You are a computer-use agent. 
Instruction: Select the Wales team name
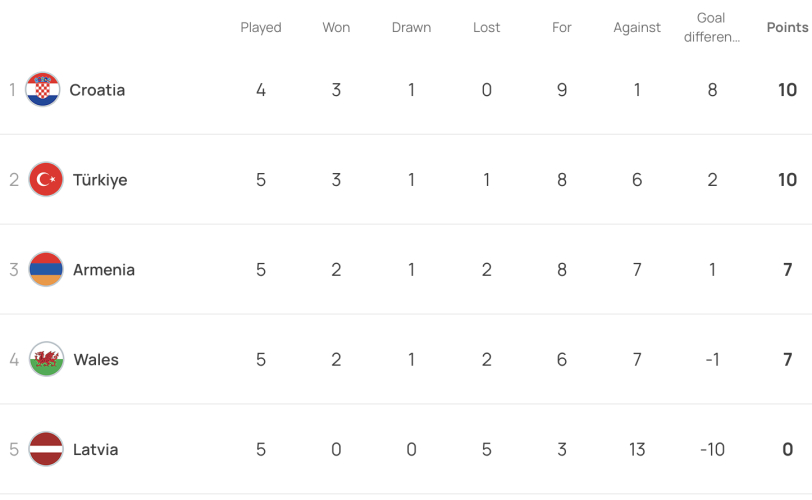point(96,360)
